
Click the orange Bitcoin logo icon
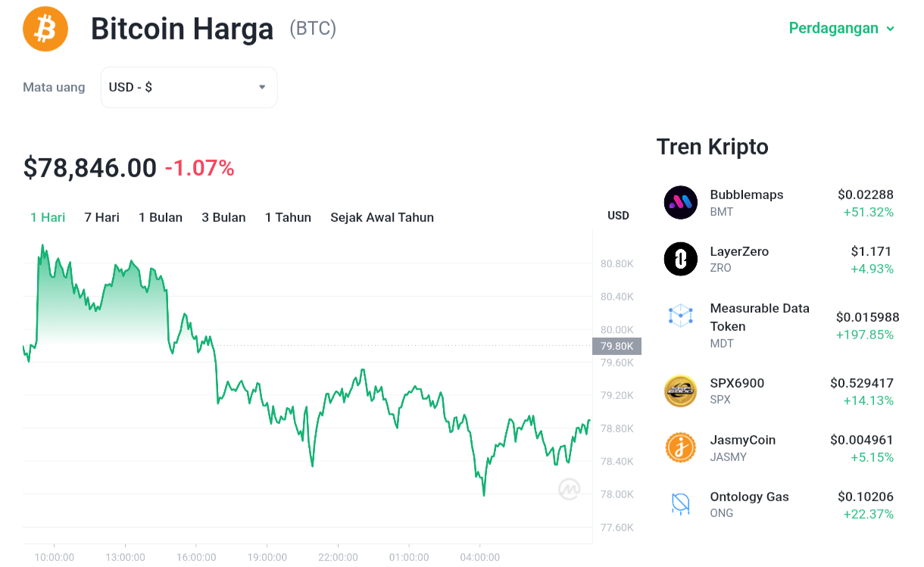(x=45, y=29)
